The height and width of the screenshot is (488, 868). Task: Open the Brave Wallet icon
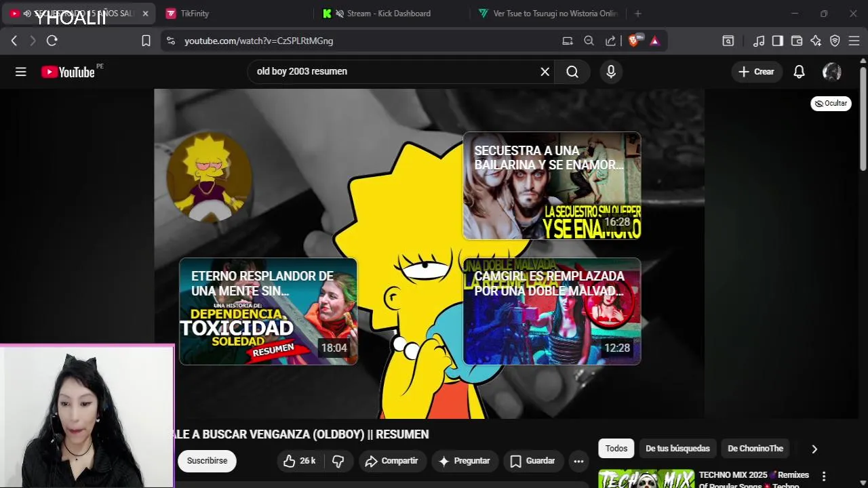coord(797,41)
